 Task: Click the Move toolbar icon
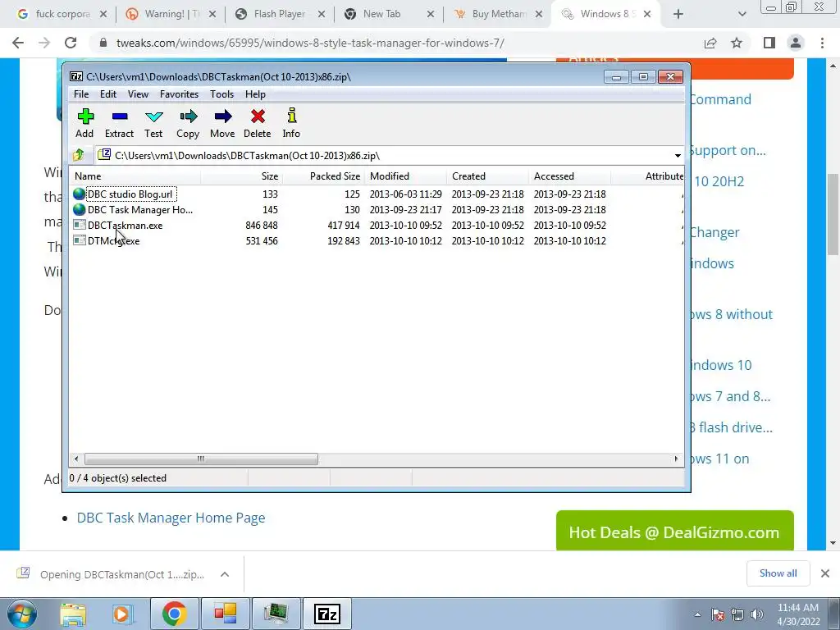tap(222, 123)
